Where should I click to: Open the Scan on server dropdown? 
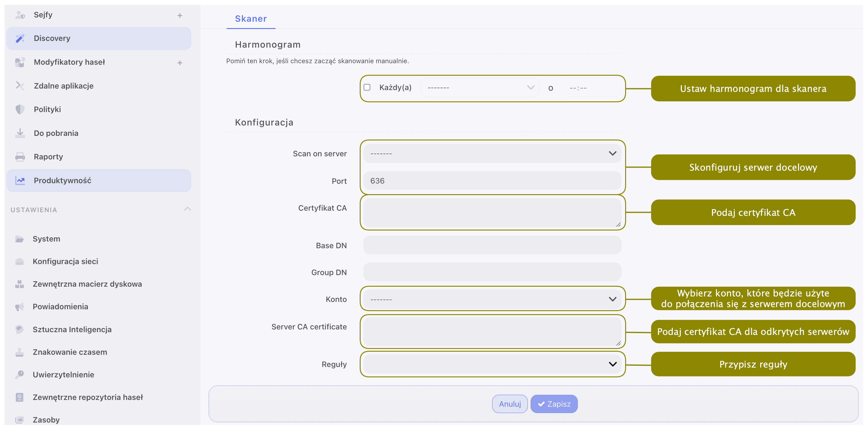(492, 154)
